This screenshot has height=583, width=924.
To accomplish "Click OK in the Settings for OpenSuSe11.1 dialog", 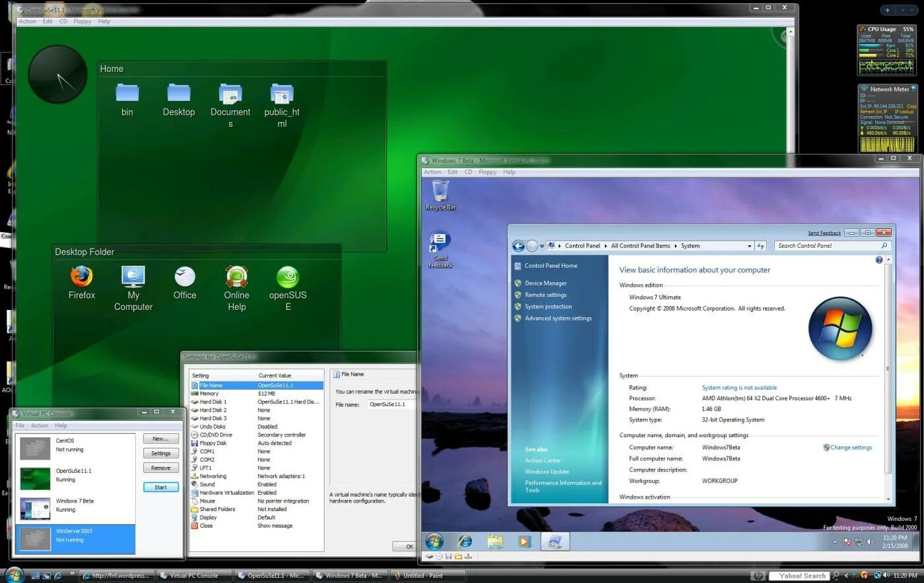I will click(405, 546).
